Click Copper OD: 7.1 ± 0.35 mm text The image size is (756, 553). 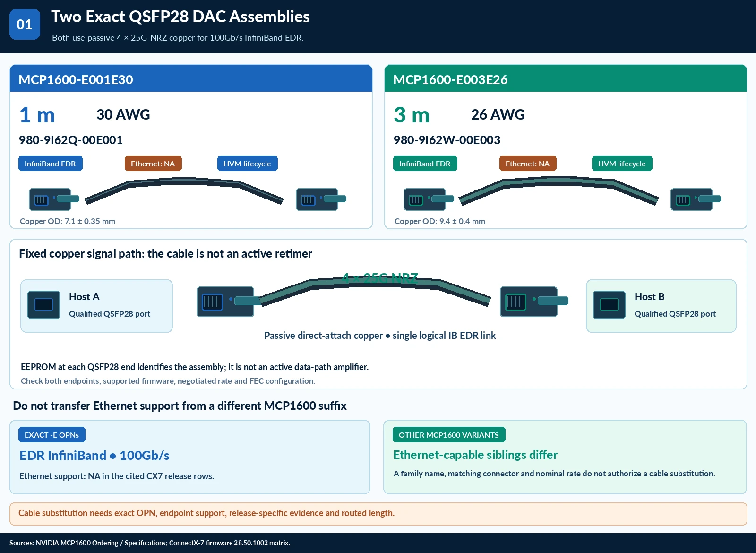[x=68, y=221]
